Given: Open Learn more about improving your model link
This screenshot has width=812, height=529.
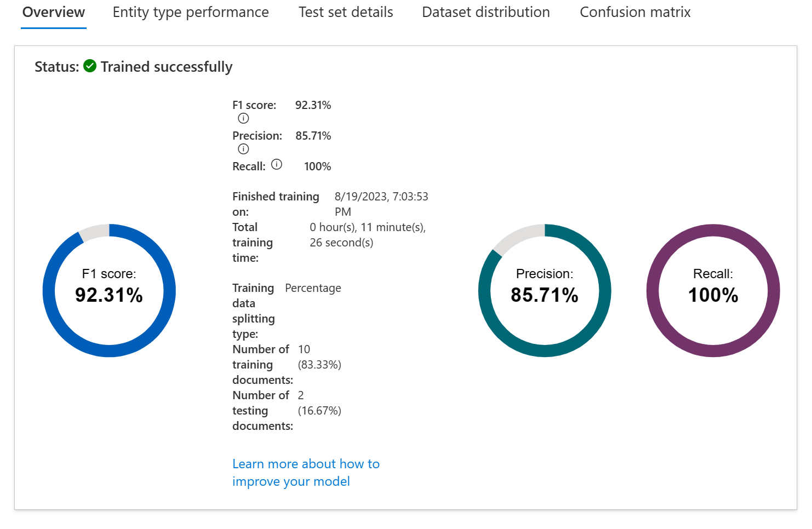Looking at the screenshot, I should click(x=306, y=473).
